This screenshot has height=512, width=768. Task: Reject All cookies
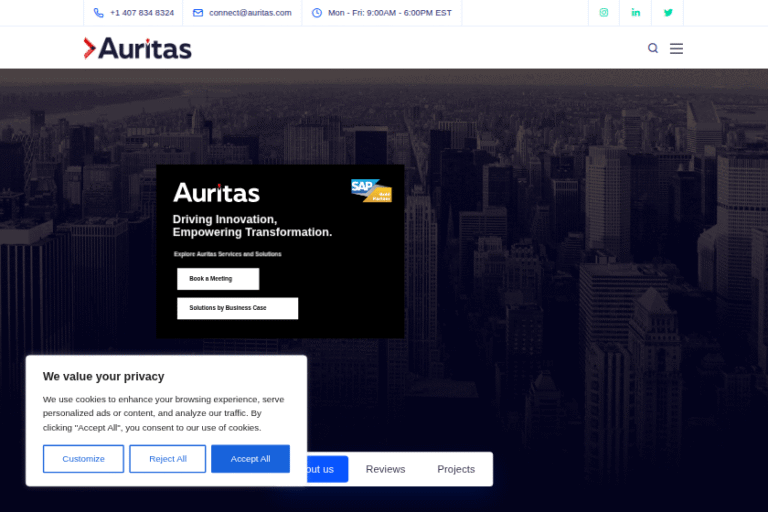[x=167, y=459]
